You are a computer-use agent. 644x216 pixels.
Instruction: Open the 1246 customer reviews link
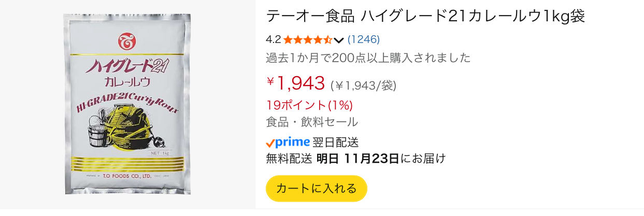coord(364,39)
